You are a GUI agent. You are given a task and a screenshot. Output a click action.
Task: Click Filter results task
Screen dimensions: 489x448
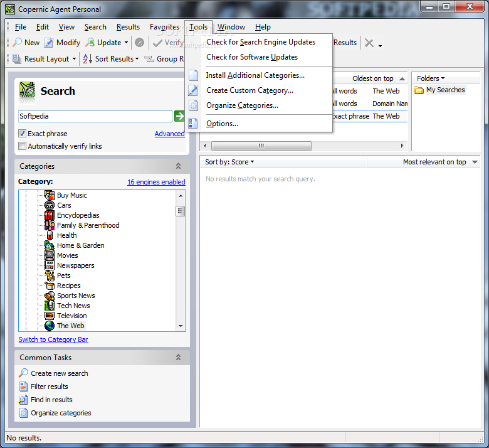click(x=50, y=387)
